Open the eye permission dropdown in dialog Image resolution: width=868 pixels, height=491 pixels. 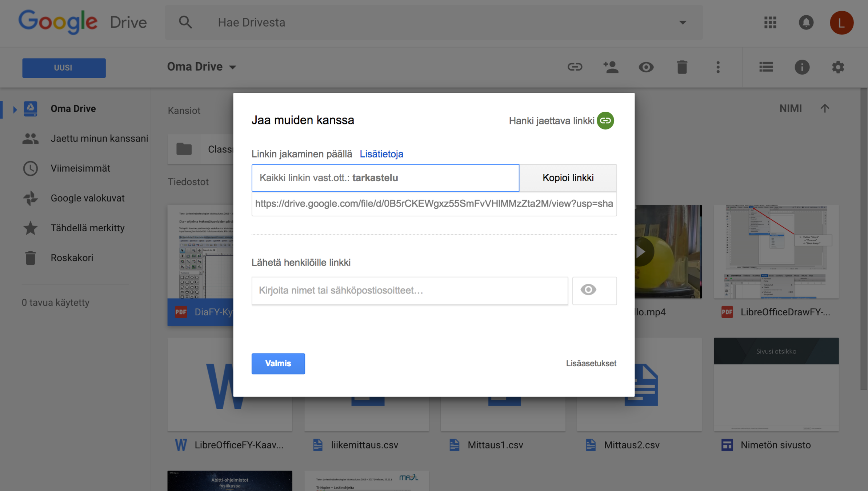594,290
